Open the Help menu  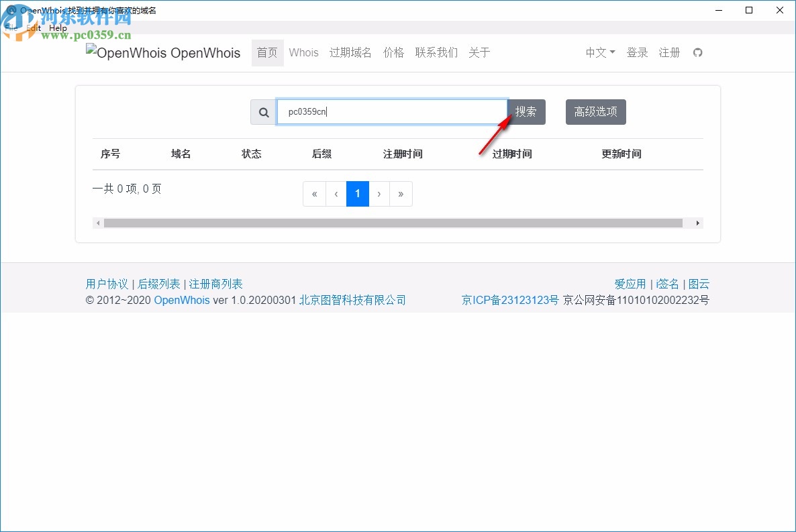58,28
